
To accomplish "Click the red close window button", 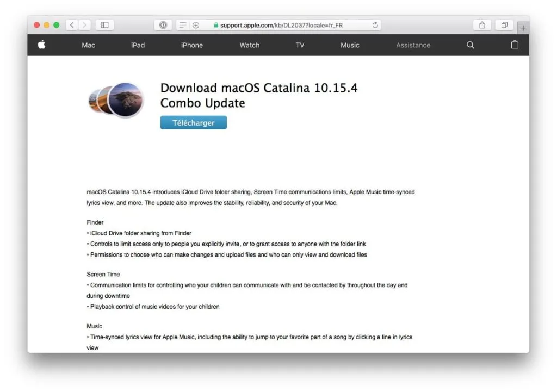I will click(36, 25).
